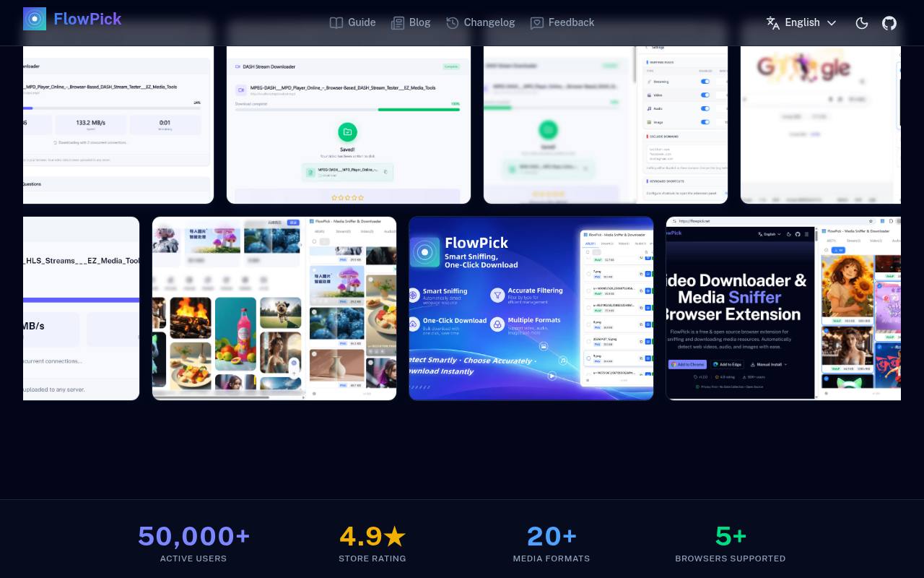Screen dimensions: 924x578
Task: Click the "ACTIVE USERS" label
Action: pyautogui.click(x=193, y=558)
